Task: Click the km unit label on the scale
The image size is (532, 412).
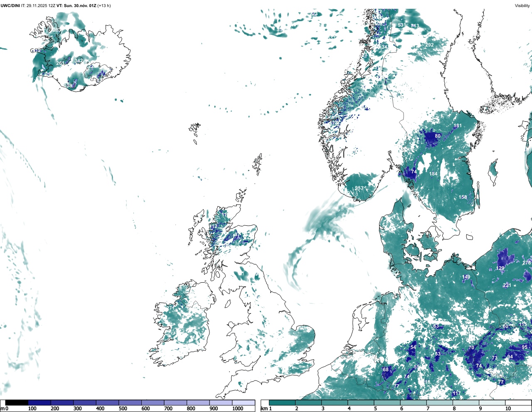Action: click(x=264, y=409)
